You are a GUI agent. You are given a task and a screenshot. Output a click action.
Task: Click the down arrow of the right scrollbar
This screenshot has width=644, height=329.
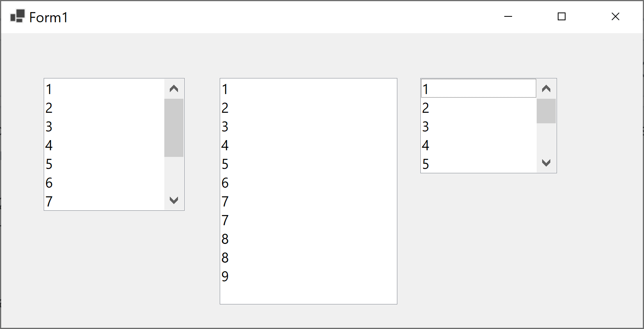coord(546,163)
